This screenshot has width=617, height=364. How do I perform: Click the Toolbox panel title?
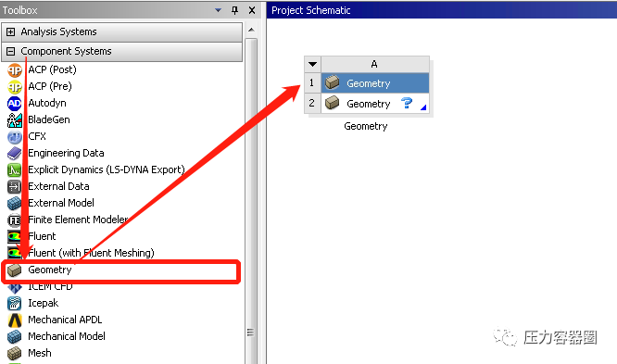[x=19, y=10]
